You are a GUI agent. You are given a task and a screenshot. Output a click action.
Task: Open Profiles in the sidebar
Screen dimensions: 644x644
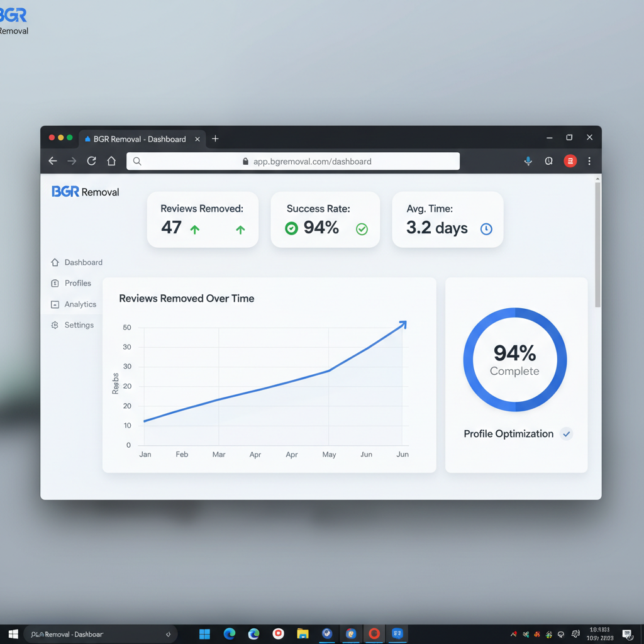(x=71, y=284)
